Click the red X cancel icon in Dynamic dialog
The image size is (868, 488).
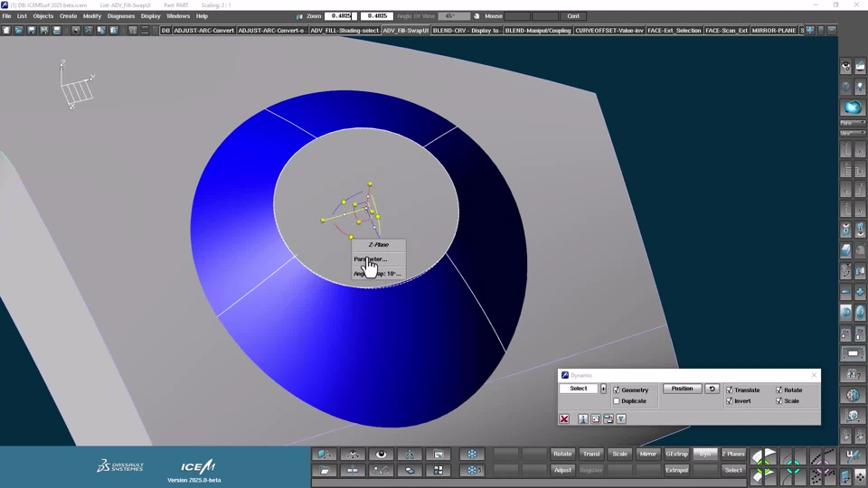coord(564,418)
